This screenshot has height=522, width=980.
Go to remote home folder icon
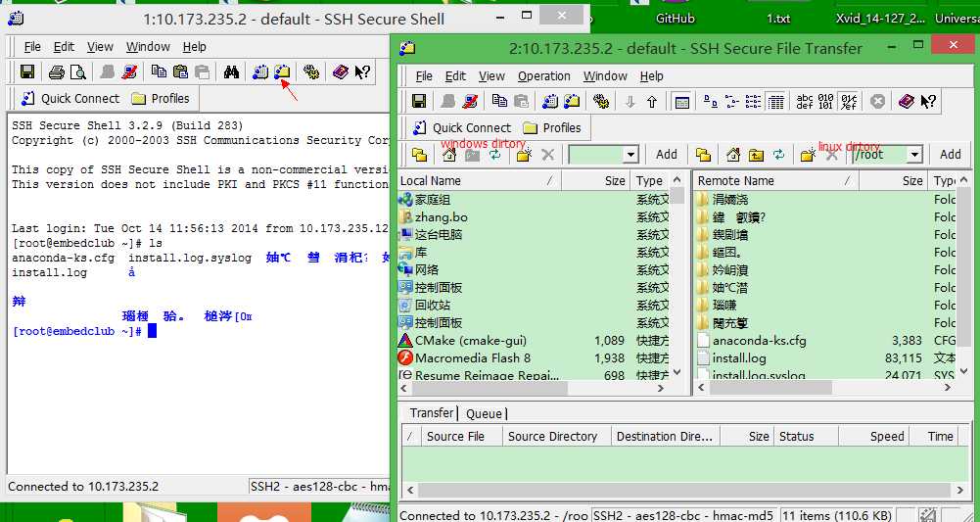733,155
